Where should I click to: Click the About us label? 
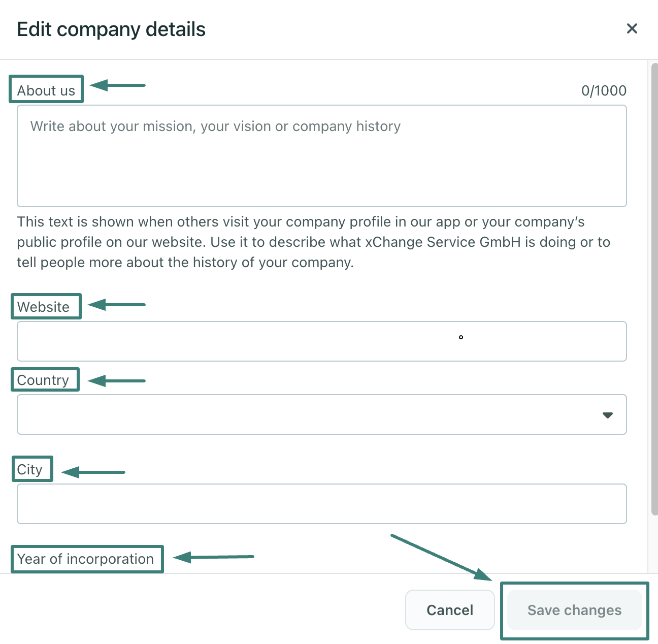tap(46, 90)
